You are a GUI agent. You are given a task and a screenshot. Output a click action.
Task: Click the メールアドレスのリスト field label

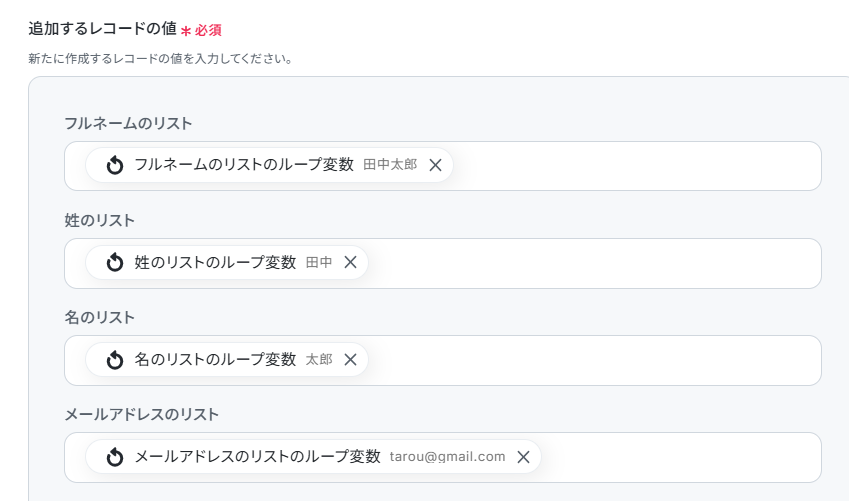pyautogui.click(x=141, y=414)
